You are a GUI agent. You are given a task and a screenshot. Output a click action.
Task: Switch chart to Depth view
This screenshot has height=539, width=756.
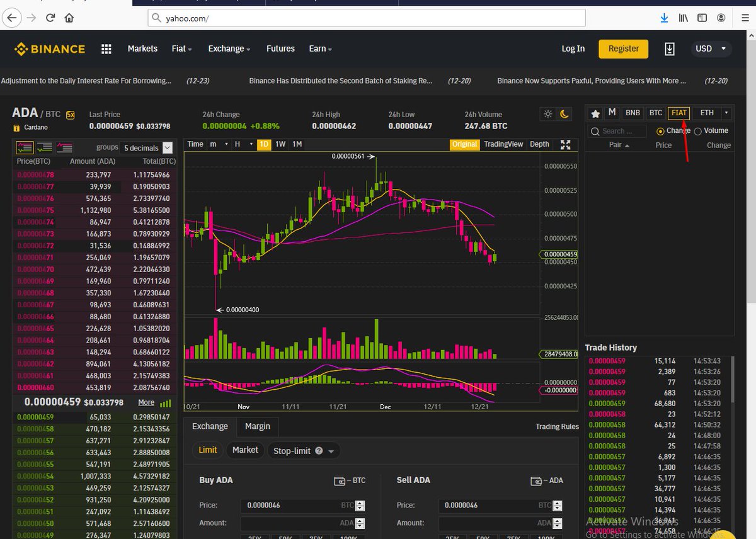[x=539, y=144]
